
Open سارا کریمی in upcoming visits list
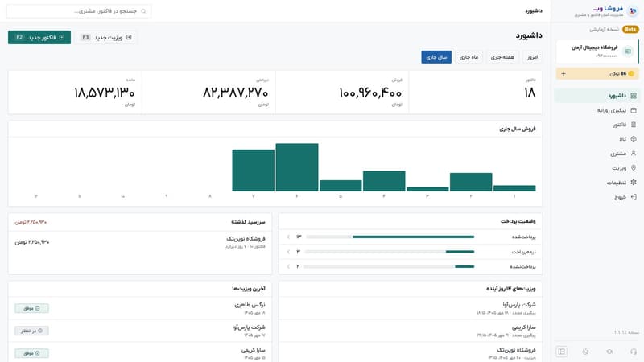coord(411,331)
